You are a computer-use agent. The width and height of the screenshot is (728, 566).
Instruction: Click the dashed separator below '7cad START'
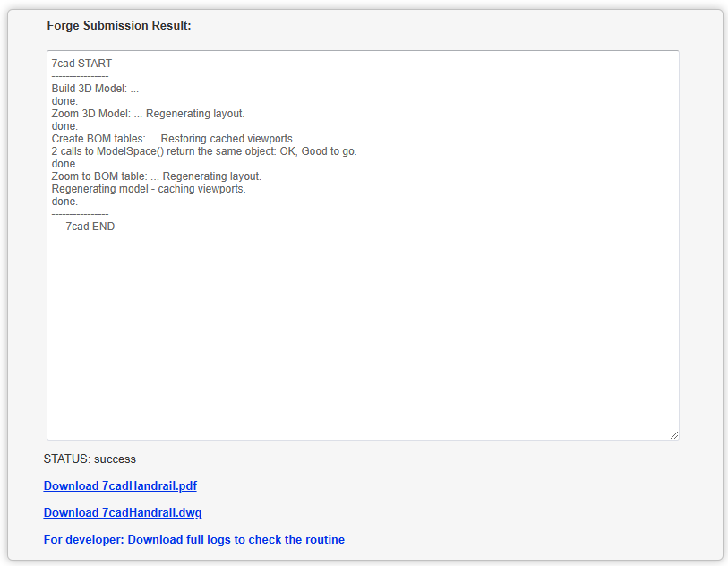coord(80,76)
